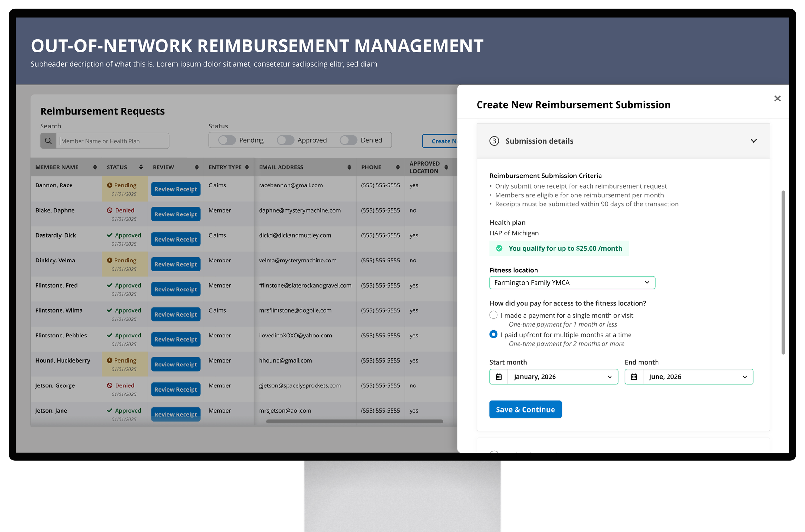Review receipt for Dinkley, Velma

pyautogui.click(x=176, y=264)
